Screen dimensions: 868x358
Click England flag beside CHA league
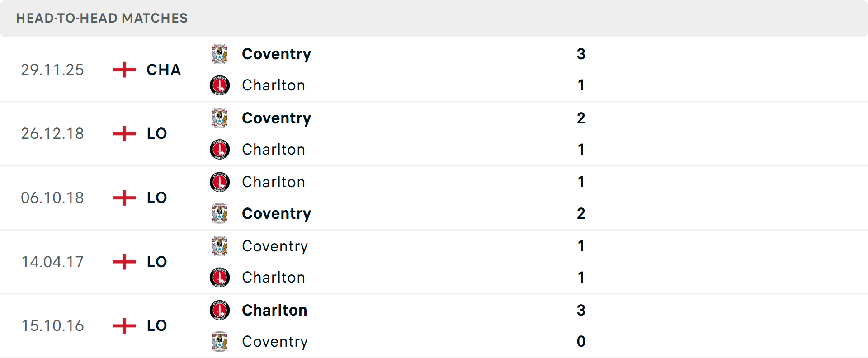point(124,70)
